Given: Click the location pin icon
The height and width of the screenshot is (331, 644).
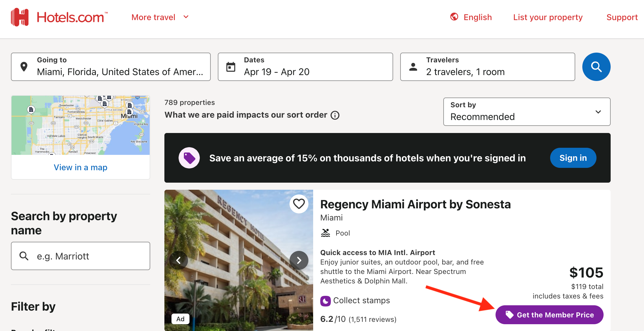Looking at the screenshot, I should point(24,67).
